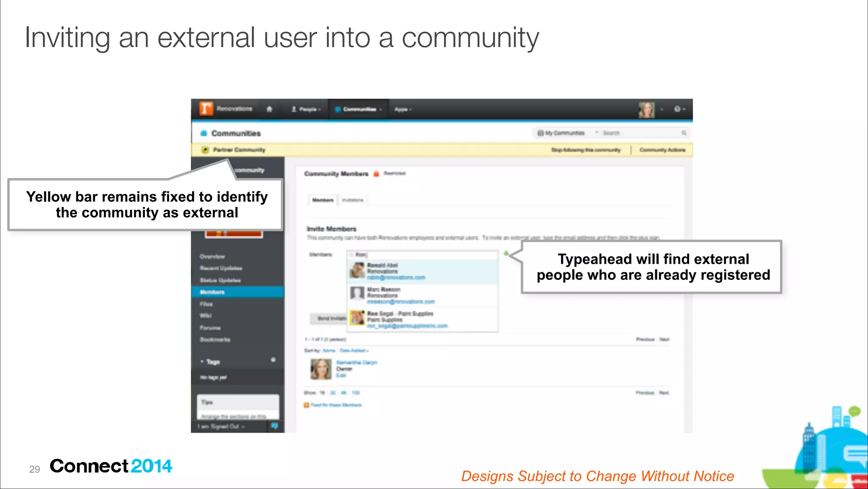Show 100 members per page
Screen dimensions: 868x489
point(356,393)
